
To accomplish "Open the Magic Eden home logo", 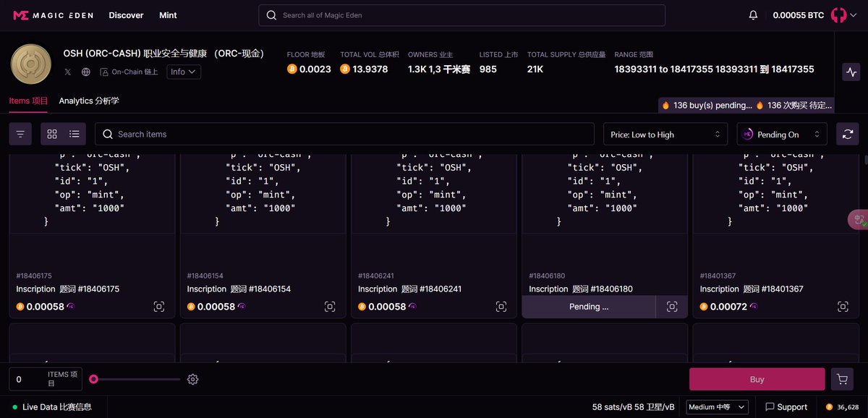I will click(54, 15).
